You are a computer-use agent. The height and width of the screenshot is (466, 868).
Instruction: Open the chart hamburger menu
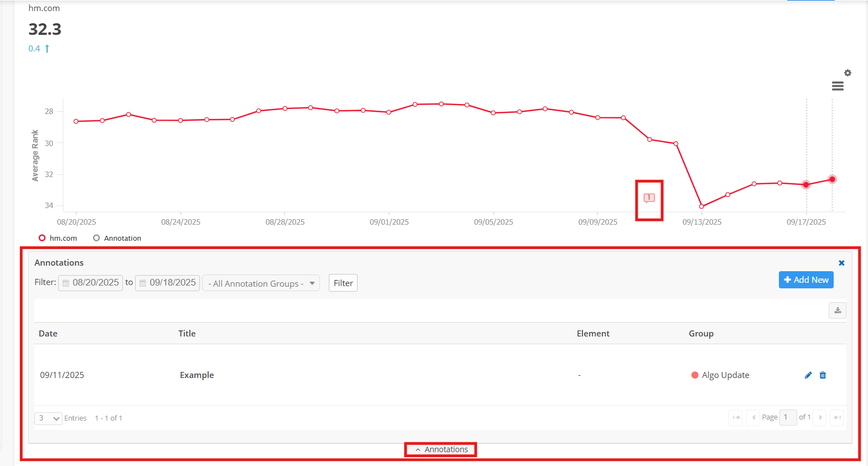(x=838, y=86)
